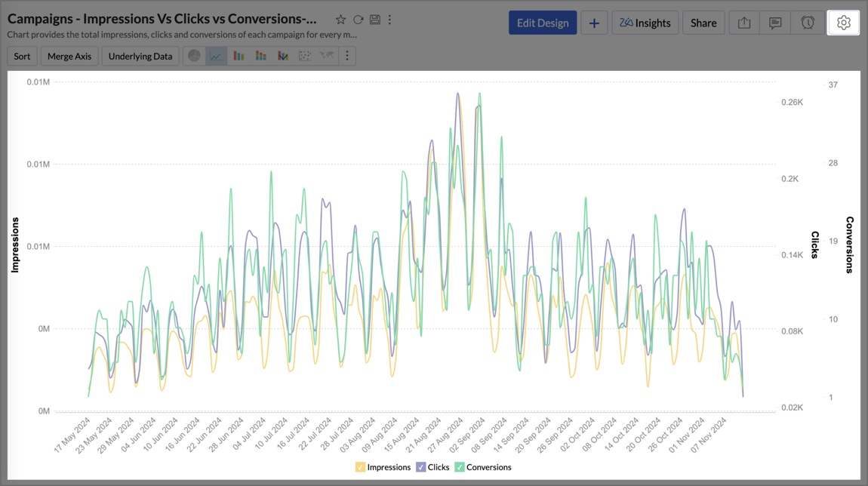The width and height of the screenshot is (868, 486).
Task: Click the Merge Axis button
Action: 69,56
